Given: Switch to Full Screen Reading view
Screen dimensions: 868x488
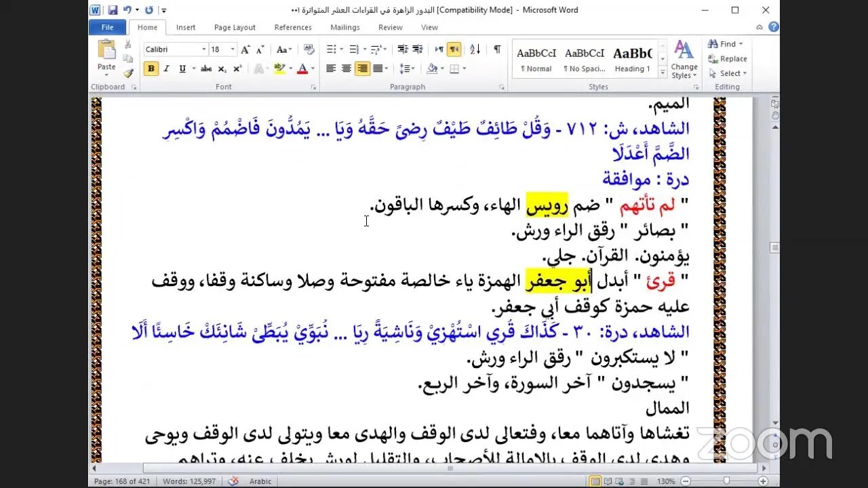Looking at the screenshot, I should point(609,481).
